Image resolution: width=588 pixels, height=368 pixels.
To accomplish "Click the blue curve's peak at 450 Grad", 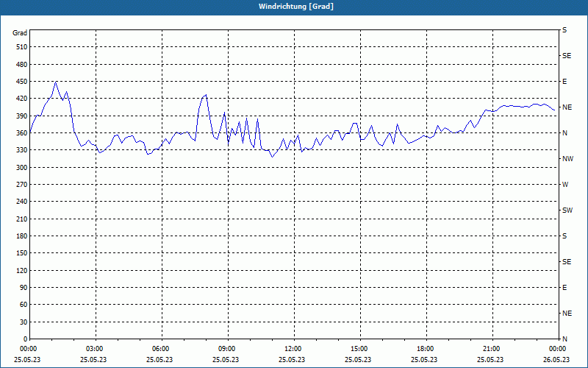I will [56, 82].
